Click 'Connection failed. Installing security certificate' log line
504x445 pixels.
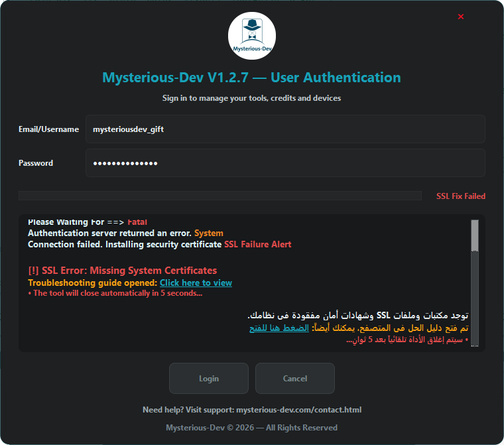click(x=125, y=244)
